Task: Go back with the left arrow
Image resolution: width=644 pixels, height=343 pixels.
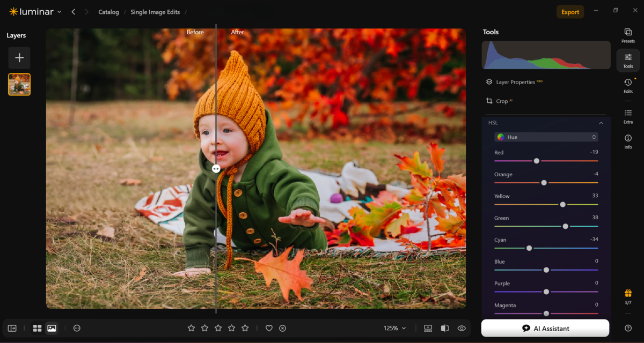Action: [x=74, y=12]
